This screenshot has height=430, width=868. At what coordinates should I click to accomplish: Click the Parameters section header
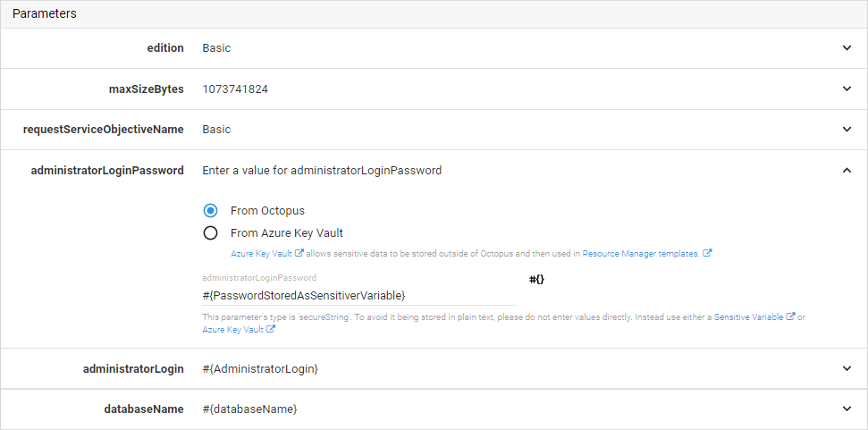coord(44,13)
